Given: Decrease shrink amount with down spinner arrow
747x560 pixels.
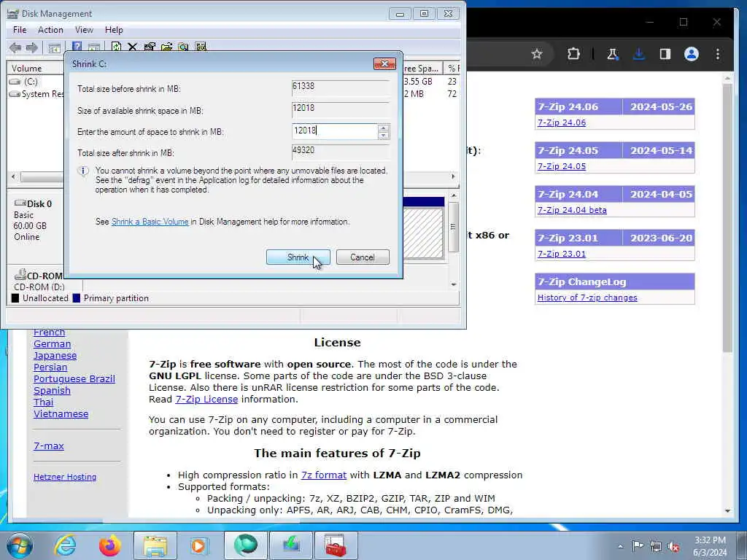Looking at the screenshot, I should pyautogui.click(x=383, y=135).
